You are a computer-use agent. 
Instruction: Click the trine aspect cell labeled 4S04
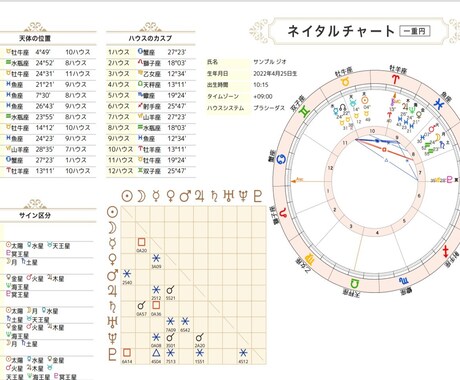coord(156,355)
